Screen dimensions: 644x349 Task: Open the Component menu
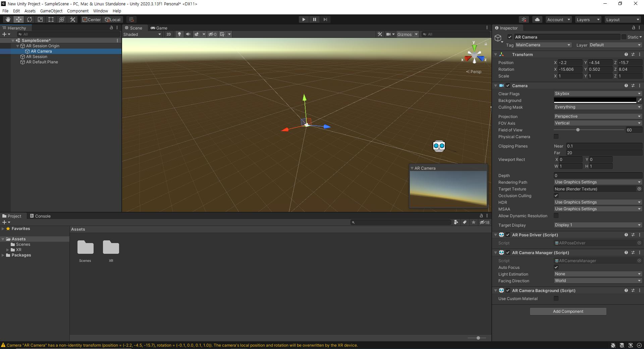click(x=78, y=11)
